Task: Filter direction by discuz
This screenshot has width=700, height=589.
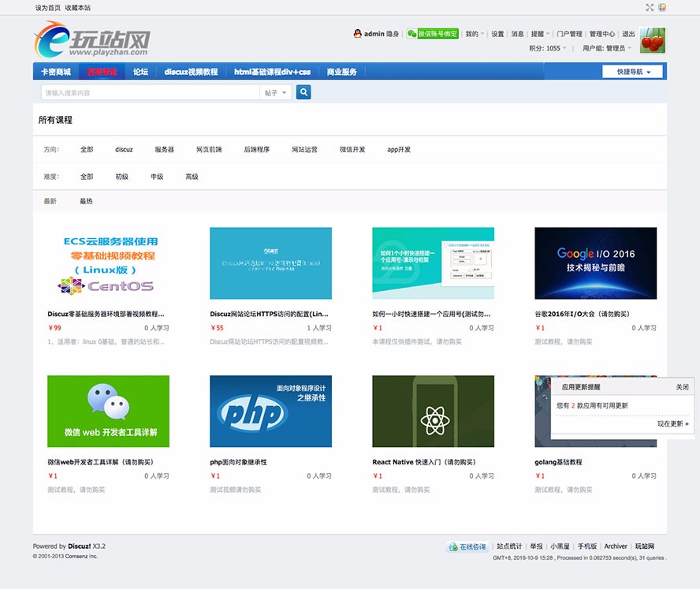Action: [124, 150]
